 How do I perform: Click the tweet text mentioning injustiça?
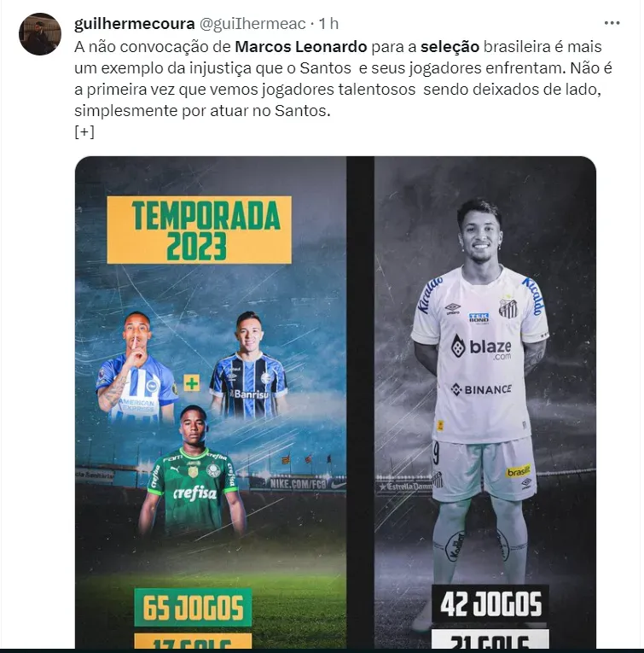[x=343, y=79]
